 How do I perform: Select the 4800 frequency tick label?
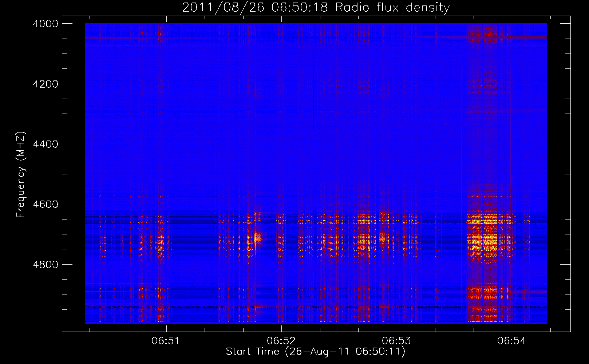click(46, 265)
